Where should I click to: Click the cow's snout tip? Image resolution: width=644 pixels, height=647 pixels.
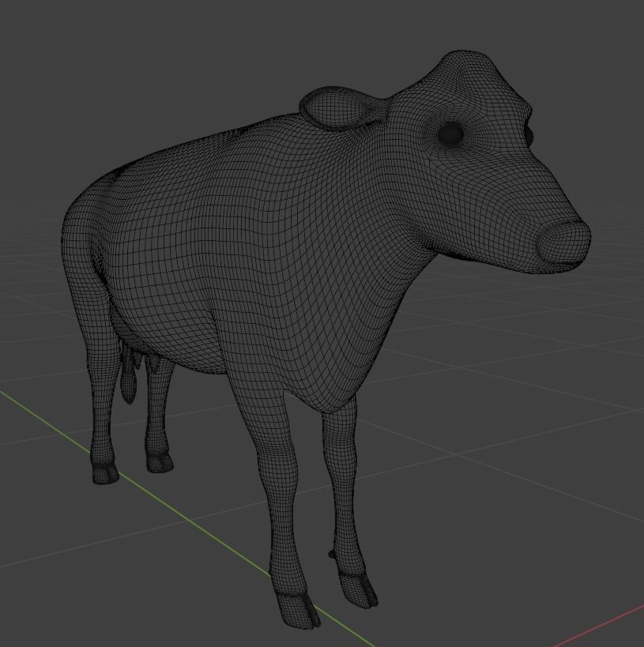tap(564, 242)
